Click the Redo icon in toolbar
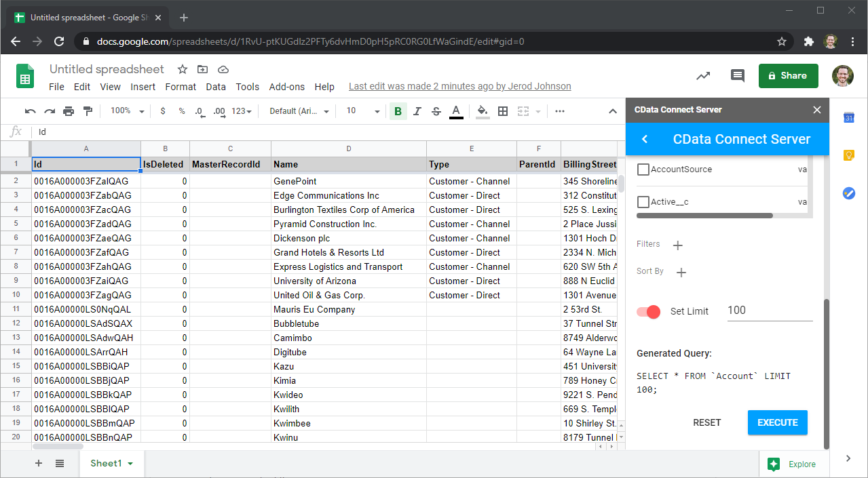 50,111
